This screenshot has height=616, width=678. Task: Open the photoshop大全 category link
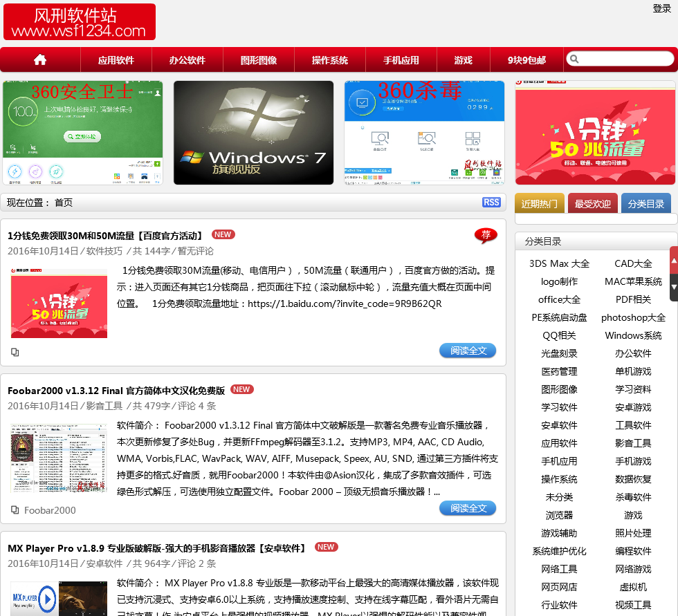633,317
